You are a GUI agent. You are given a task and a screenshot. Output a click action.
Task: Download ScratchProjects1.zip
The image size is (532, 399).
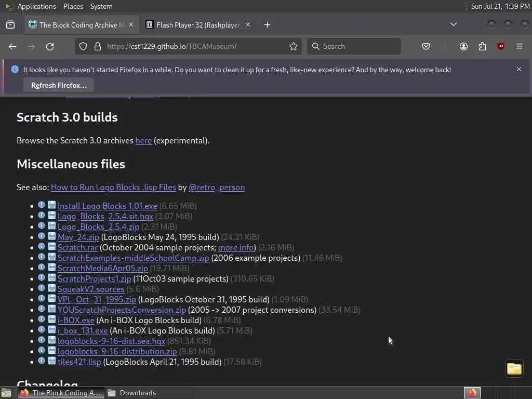pos(95,278)
